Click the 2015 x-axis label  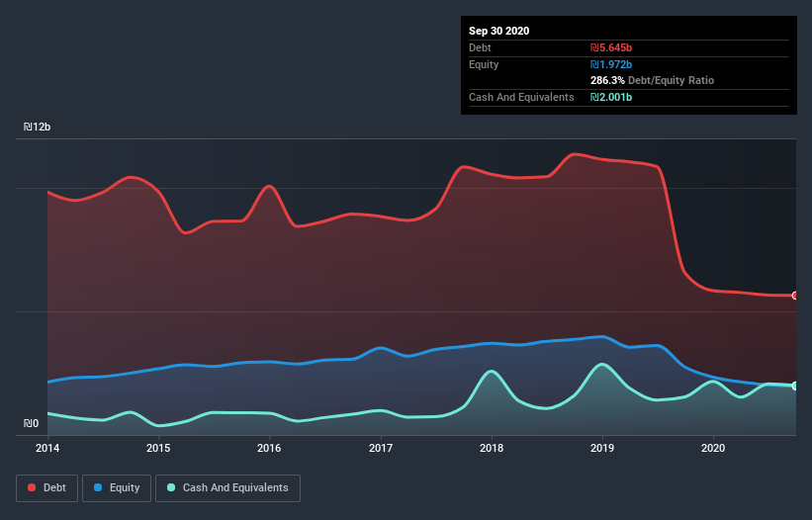point(158,448)
